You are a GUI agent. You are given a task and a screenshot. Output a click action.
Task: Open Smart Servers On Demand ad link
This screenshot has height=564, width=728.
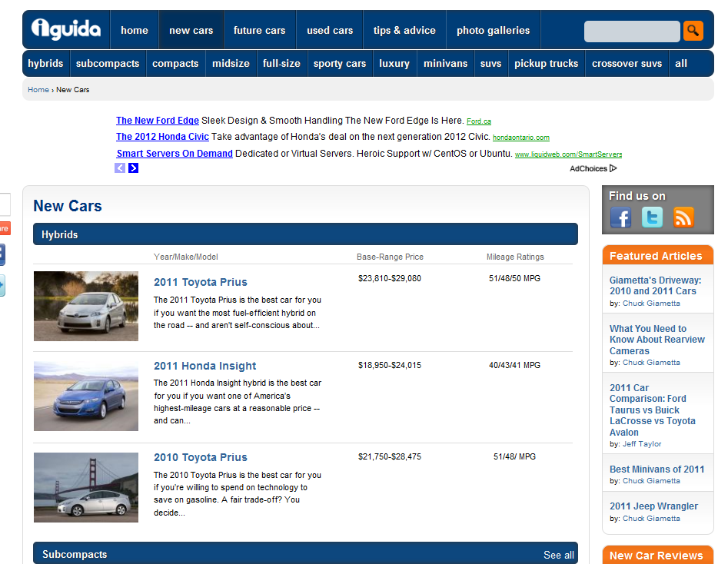(175, 154)
